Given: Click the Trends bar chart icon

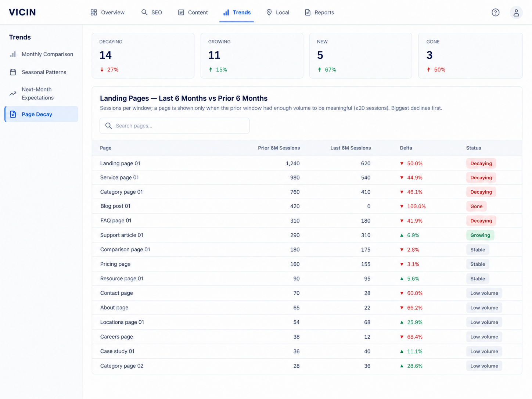Looking at the screenshot, I should tap(226, 12).
